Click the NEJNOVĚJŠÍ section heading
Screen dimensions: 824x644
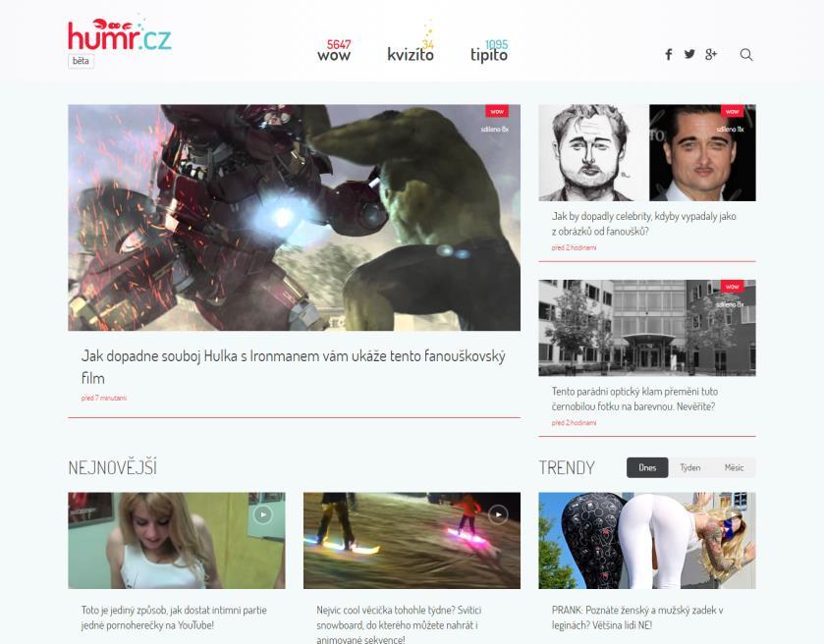[x=113, y=467]
